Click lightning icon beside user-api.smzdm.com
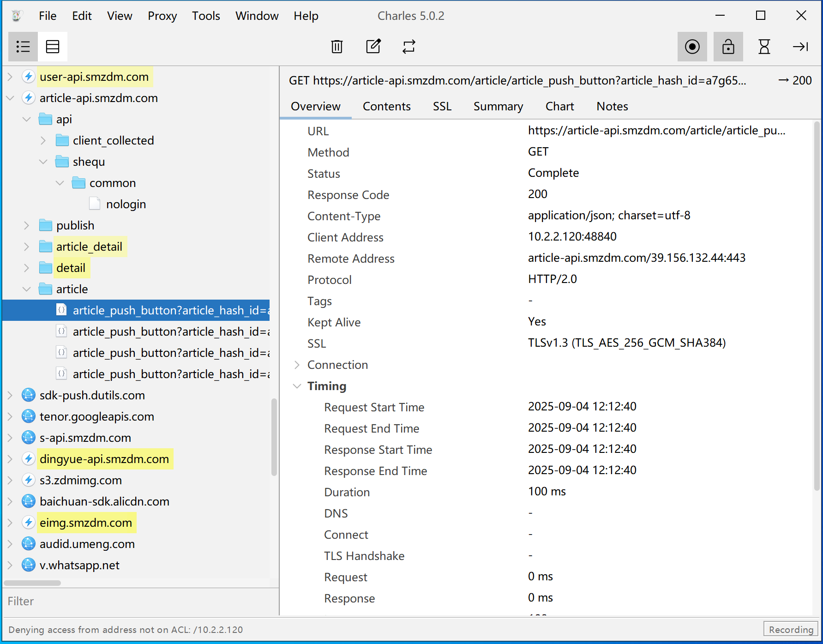This screenshot has width=823, height=644. pyautogui.click(x=29, y=77)
